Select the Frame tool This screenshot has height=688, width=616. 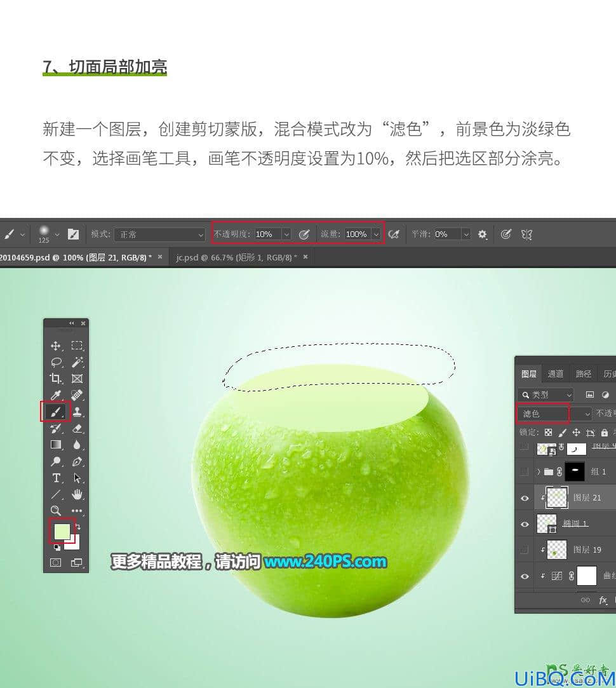[77, 379]
